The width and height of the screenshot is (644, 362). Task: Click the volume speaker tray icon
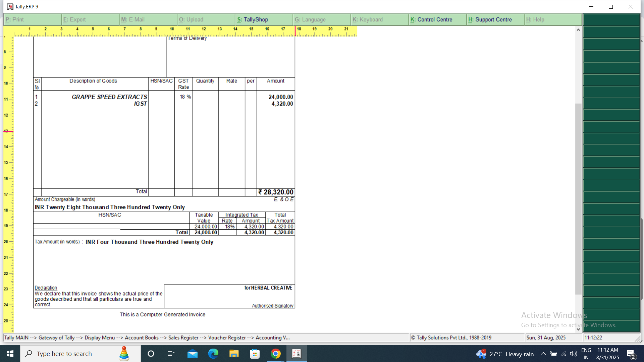point(574,354)
